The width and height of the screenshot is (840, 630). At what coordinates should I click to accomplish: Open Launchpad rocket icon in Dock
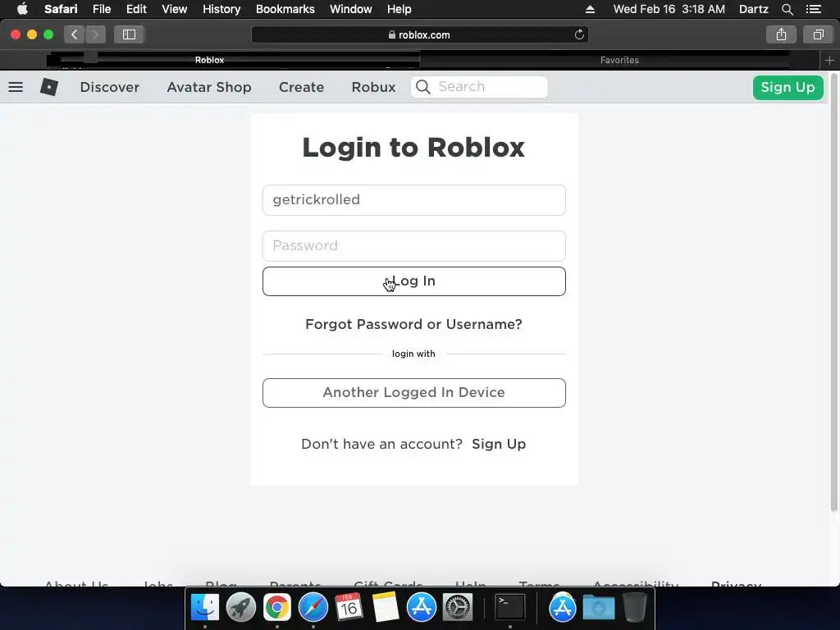tap(240, 607)
